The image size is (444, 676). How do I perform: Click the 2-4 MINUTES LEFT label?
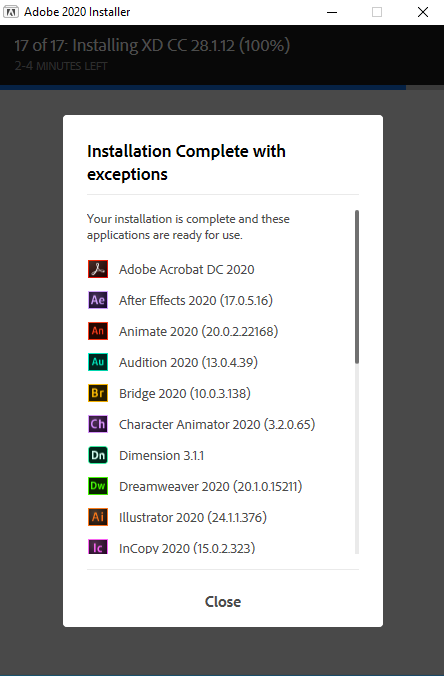[61, 66]
